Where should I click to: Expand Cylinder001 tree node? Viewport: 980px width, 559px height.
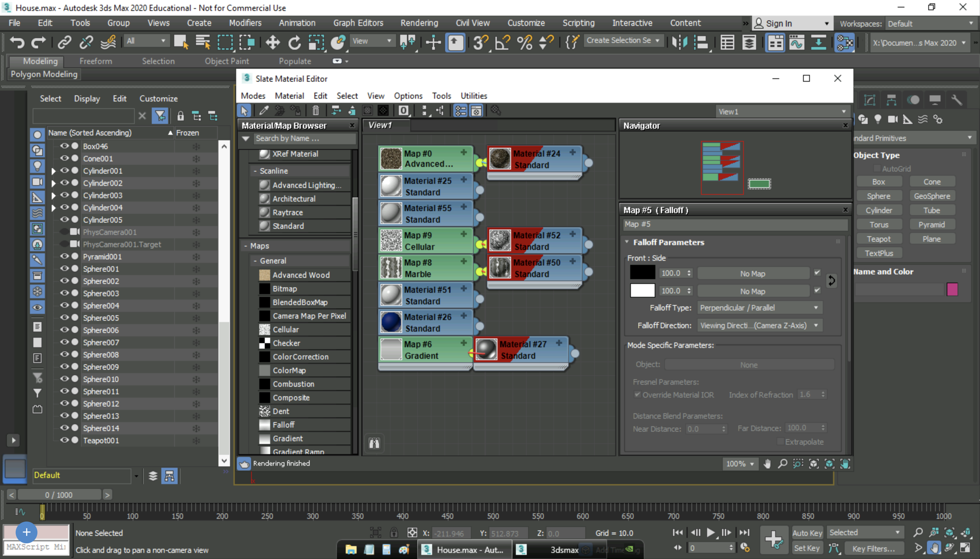click(x=53, y=171)
